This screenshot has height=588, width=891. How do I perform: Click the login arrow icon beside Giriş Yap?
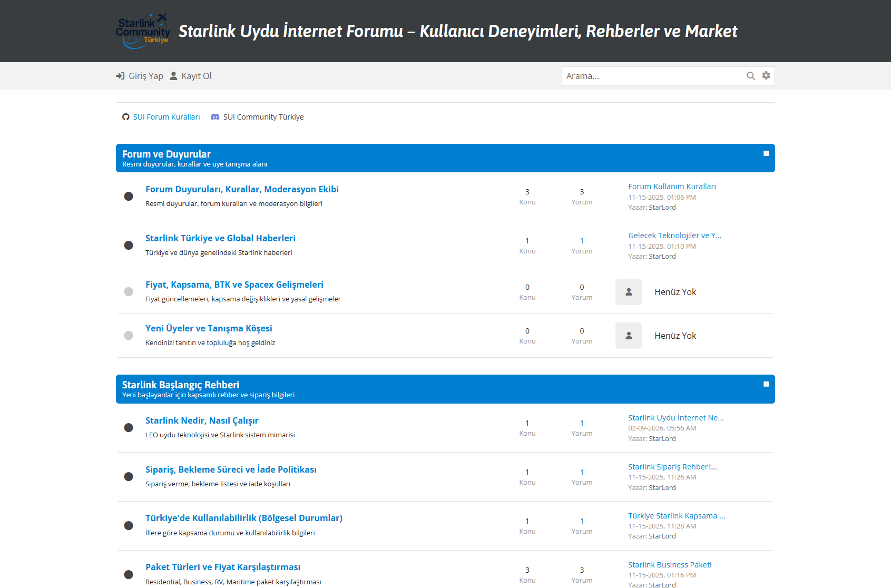(x=120, y=76)
